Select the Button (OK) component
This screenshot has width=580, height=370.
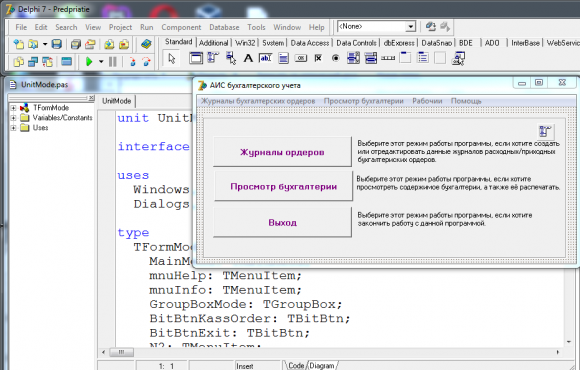[301, 58]
